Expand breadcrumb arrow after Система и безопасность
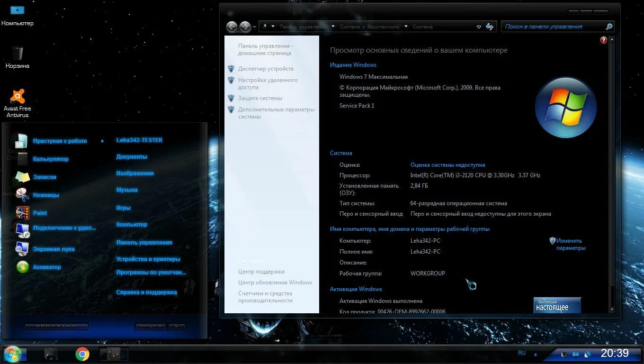 (x=406, y=27)
